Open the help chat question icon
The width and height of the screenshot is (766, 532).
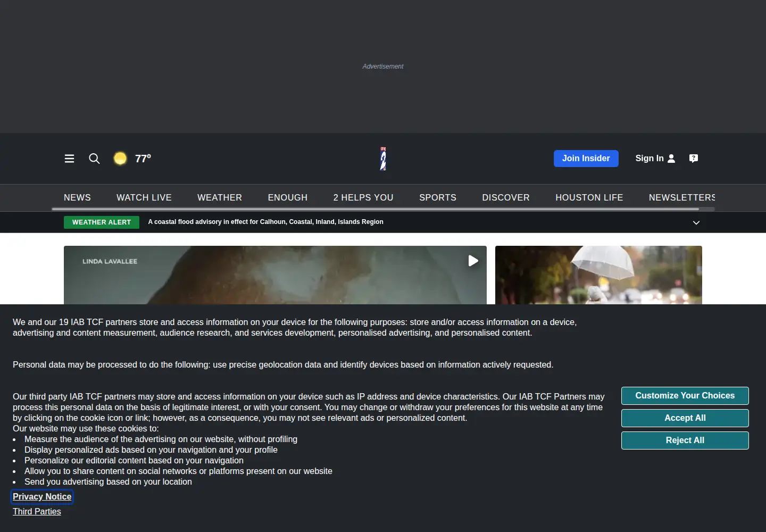pyautogui.click(x=694, y=159)
